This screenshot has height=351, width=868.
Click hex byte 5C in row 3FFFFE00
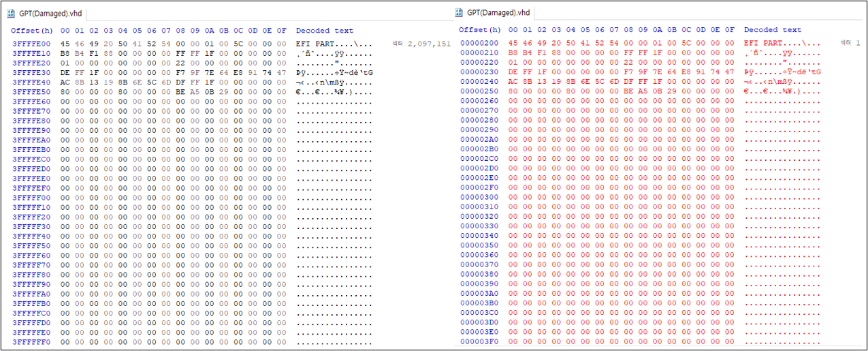tap(238, 43)
